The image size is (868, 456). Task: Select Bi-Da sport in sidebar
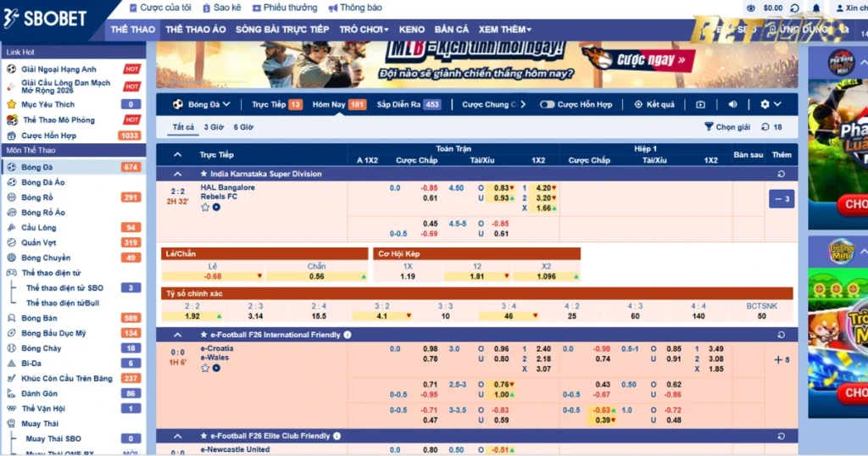74,363
